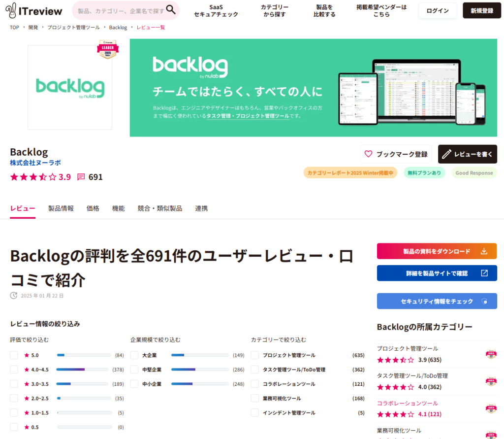Click the Backlog green promotional banner
This screenshot has width=504, height=439.
coord(314,88)
